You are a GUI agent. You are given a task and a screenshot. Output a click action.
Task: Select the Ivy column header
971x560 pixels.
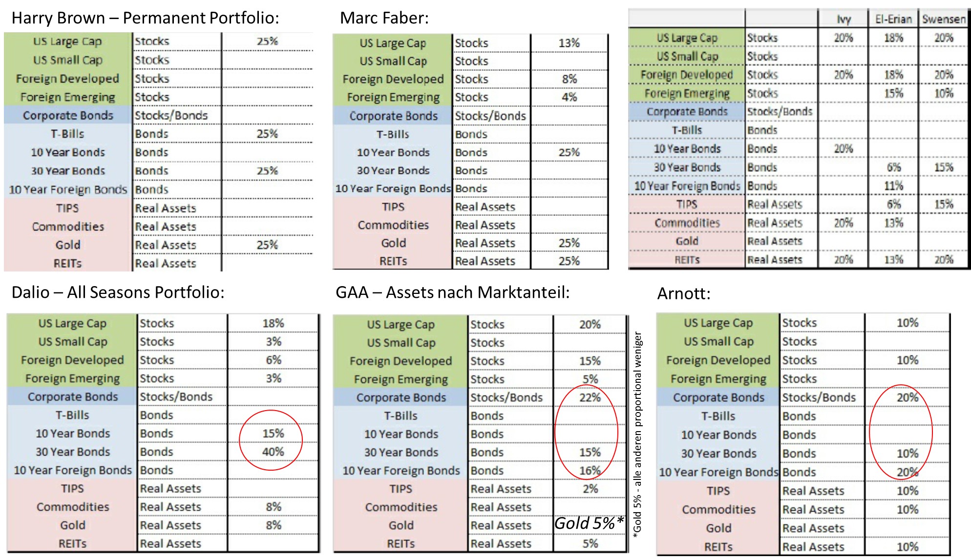(844, 19)
